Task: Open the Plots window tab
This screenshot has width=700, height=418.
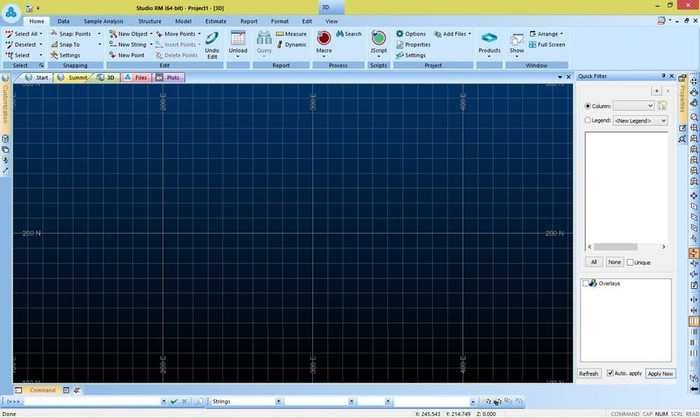Action: point(168,78)
